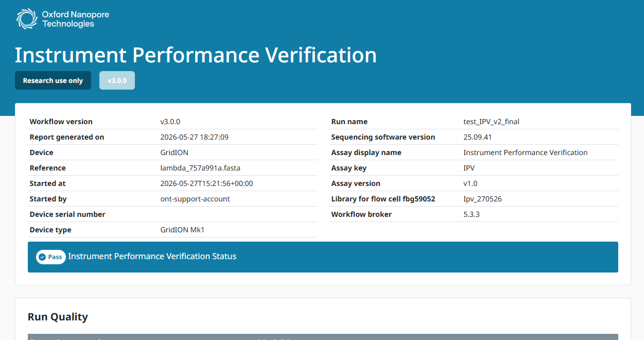Select the timestamp 2026-05-27T15:21:56+00:00
The height and width of the screenshot is (340, 644).
(207, 183)
